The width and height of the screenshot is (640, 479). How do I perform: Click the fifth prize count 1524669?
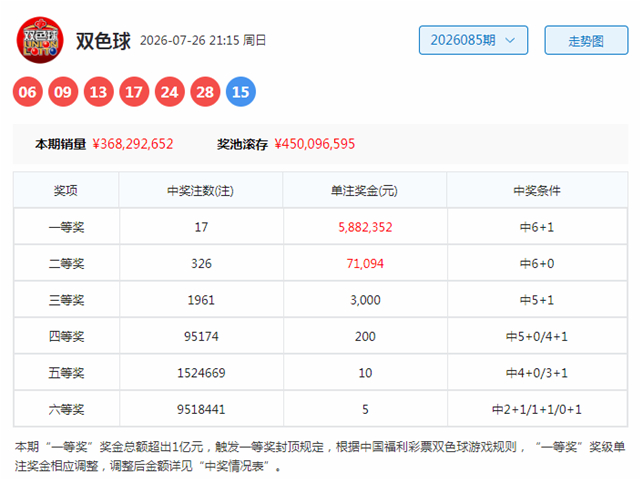point(201,373)
